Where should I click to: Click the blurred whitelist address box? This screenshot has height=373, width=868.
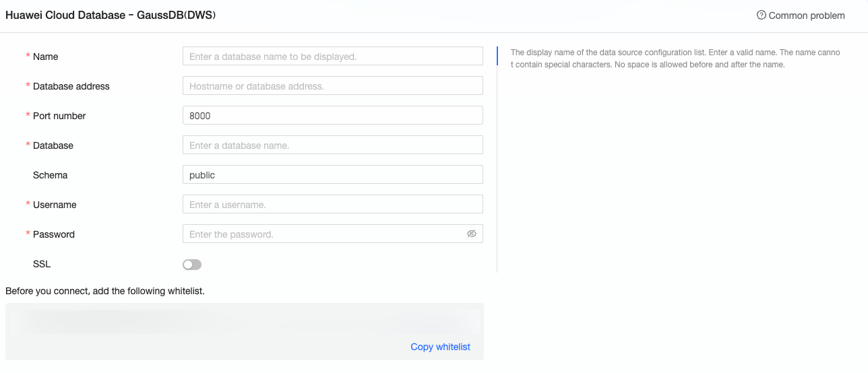pyautogui.click(x=243, y=322)
